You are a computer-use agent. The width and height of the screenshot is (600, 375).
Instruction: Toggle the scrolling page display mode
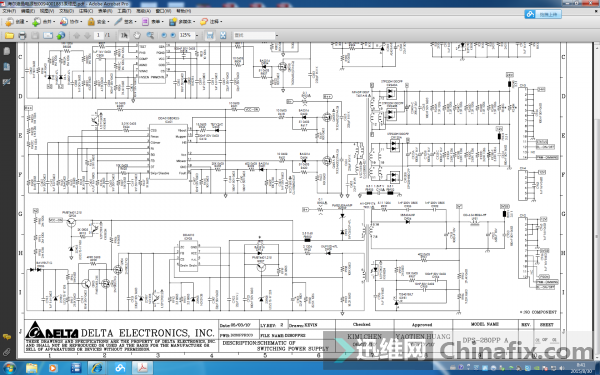click(x=210, y=35)
